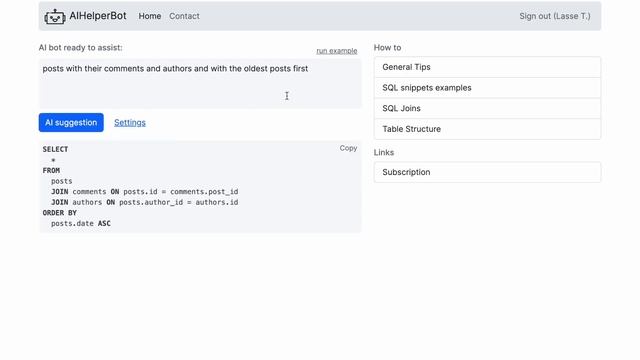Click the ORDER BY keyword line
This screenshot has height=360, width=640.
[x=60, y=213]
